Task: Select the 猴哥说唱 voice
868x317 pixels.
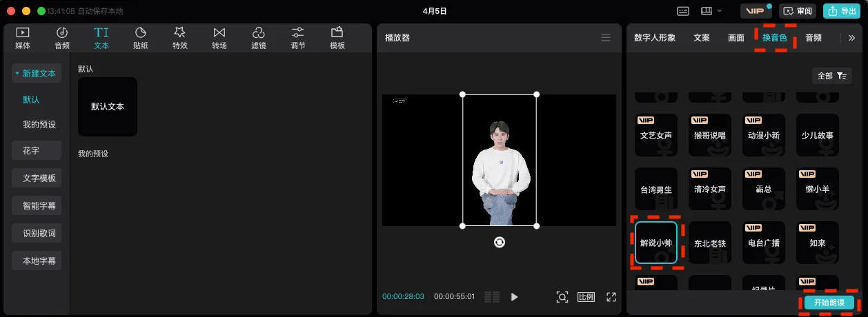Action: click(710, 135)
